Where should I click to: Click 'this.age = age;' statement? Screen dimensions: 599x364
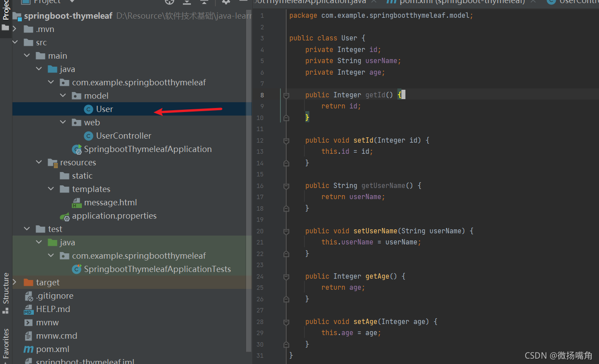point(351,333)
